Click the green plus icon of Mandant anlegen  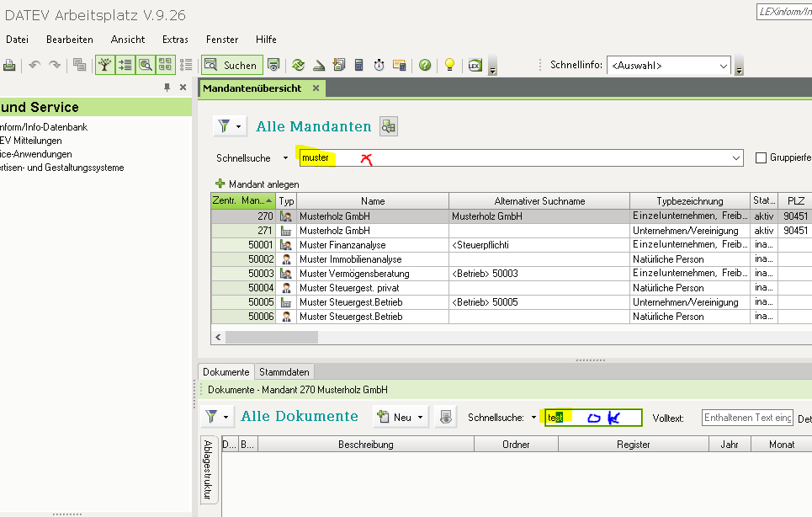220,184
